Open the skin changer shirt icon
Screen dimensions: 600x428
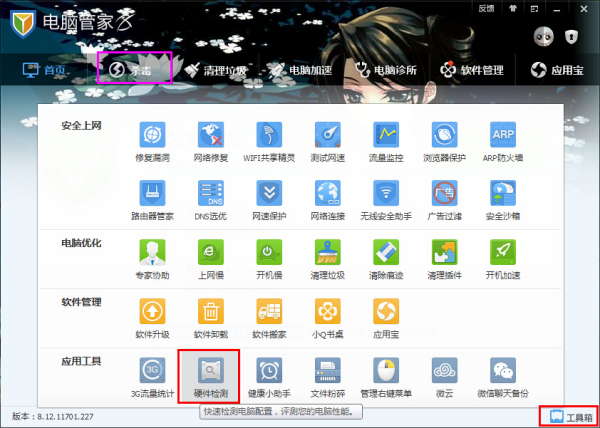[x=513, y=9]
